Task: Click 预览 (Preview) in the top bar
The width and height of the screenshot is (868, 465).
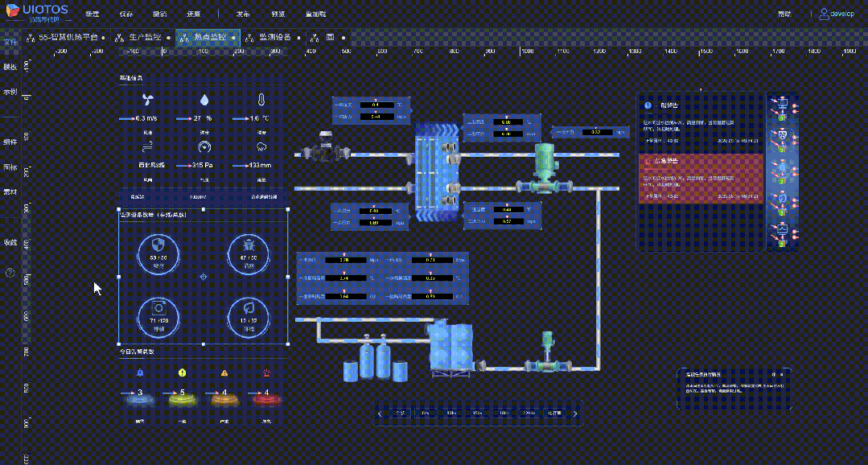Action: tap(278, 14)
